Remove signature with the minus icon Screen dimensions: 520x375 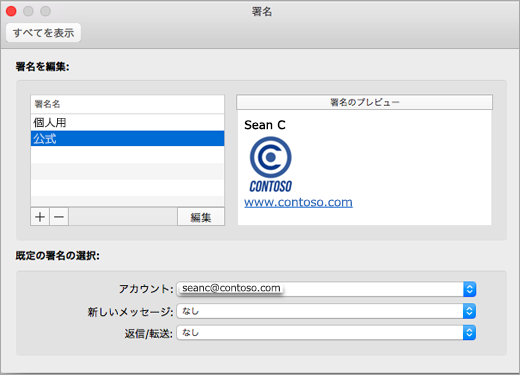[x=59, y=217]
